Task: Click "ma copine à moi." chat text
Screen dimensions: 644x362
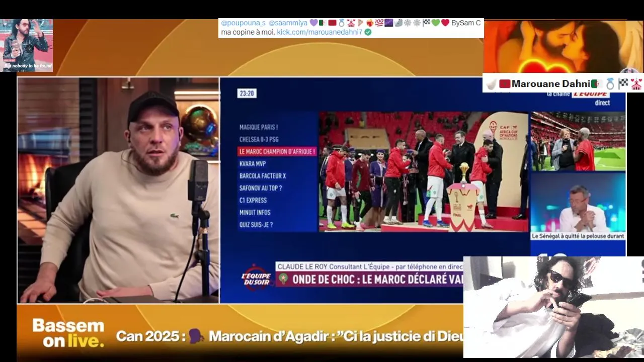Action: click(x=248, y=32)
